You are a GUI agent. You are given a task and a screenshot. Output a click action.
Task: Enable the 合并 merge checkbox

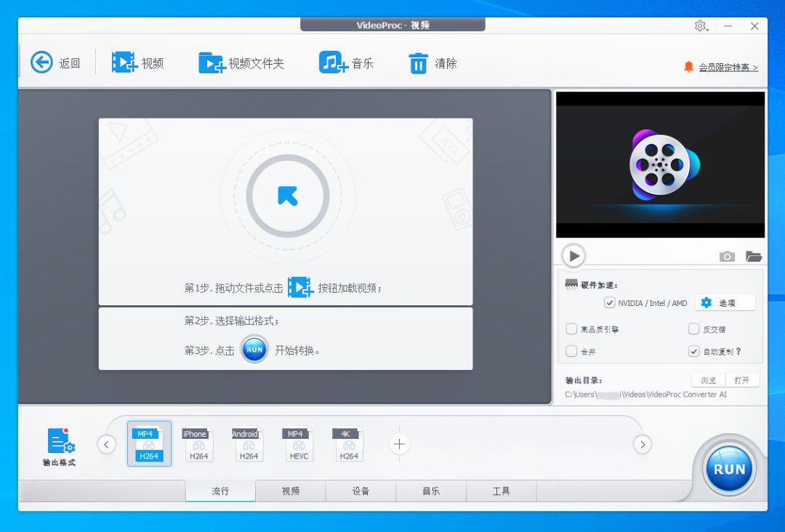coord(571,351)
